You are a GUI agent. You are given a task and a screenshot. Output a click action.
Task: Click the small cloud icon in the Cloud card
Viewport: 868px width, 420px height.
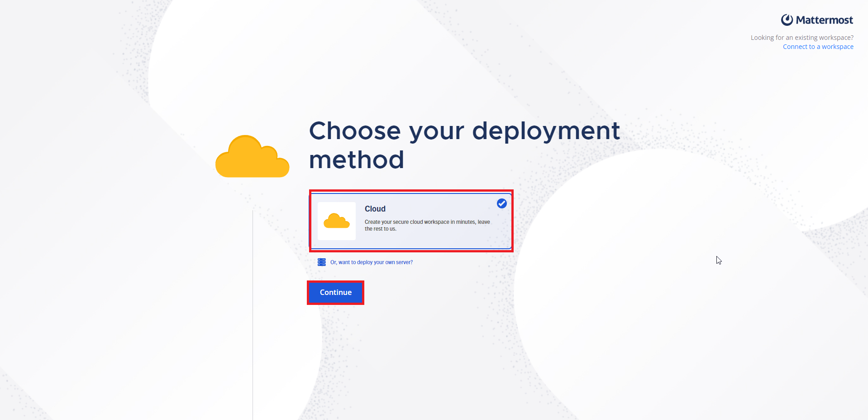[x=337, y=221]
